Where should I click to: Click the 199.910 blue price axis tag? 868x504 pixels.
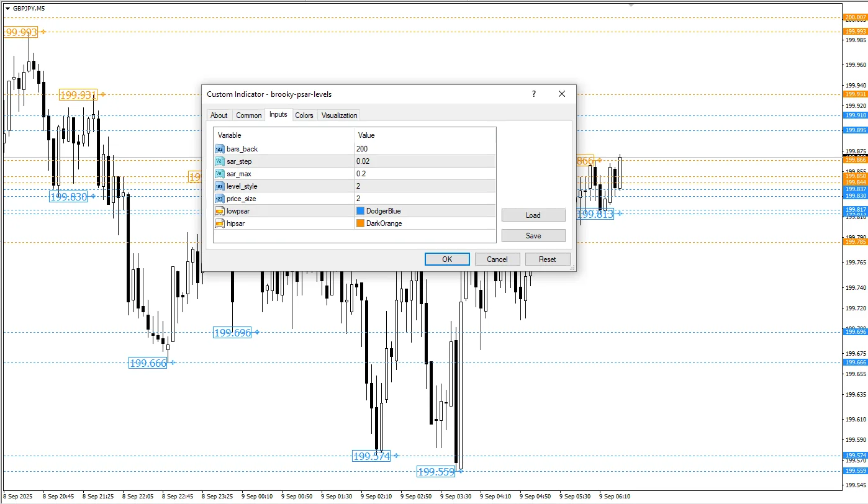[x=856, y=115]
